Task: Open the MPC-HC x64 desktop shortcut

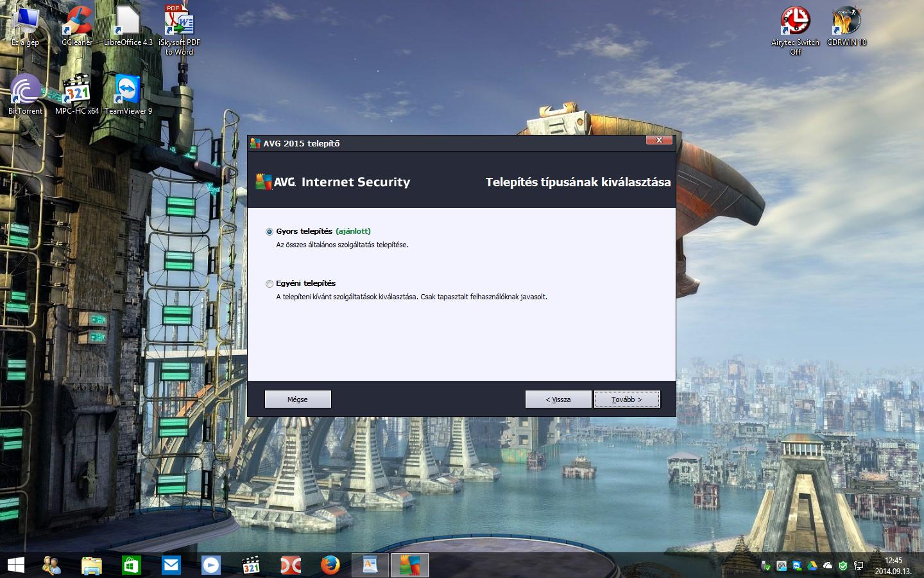Action: pyautogui.click(x=77, y=94)
